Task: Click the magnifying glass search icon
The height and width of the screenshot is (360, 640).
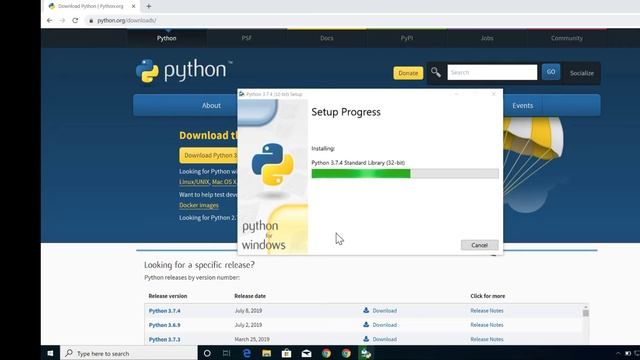Action: pos(436,72)
